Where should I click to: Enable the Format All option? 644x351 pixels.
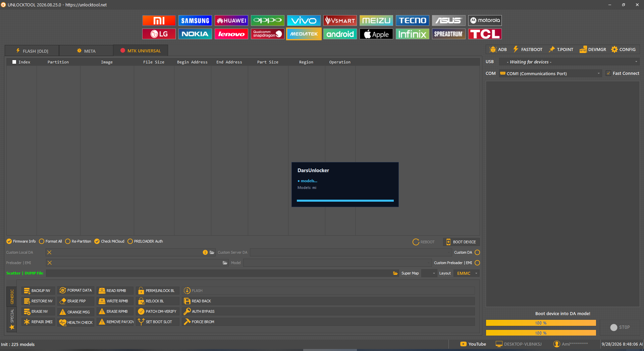point(51,241)
